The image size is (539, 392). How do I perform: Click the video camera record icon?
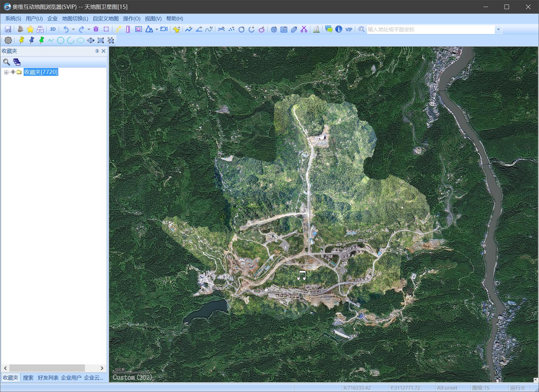coord(164,29)
